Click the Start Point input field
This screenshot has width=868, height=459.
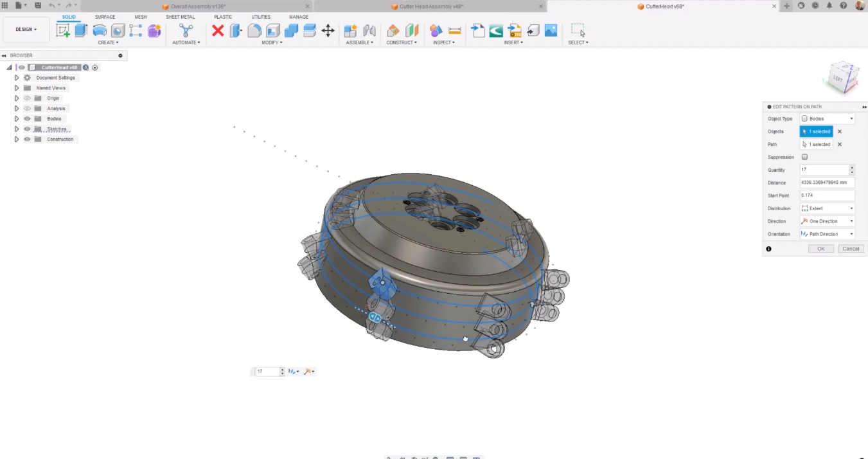coord(826,195)
